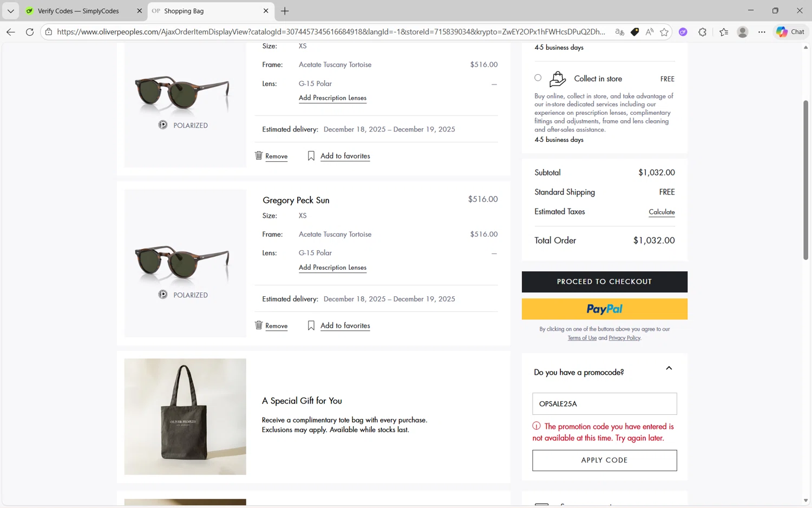Screen dimensions: 812x508
Task: Add Prescription Lenses to first item
Action: pos(332,98)
